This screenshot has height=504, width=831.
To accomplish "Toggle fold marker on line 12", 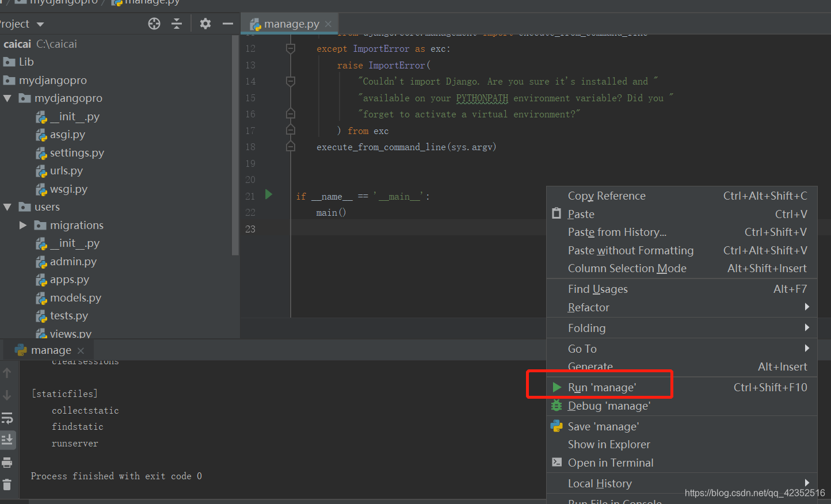I will [x=291, y=48].
